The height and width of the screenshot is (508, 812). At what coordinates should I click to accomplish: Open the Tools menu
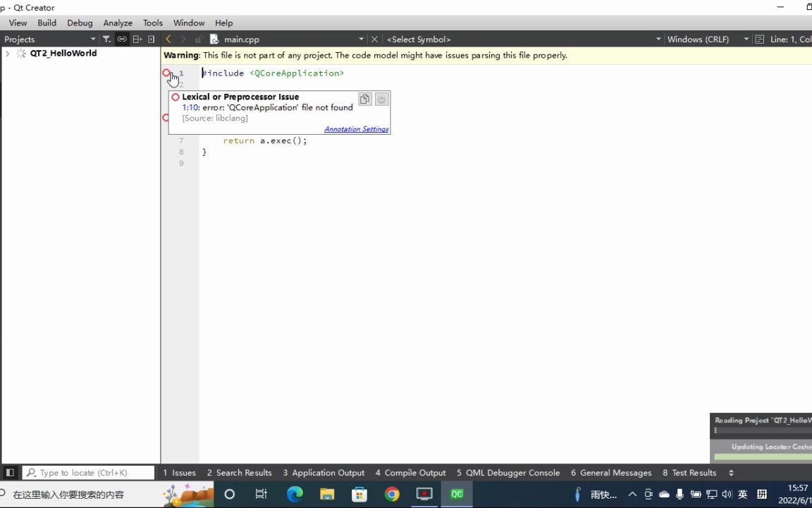152,23
